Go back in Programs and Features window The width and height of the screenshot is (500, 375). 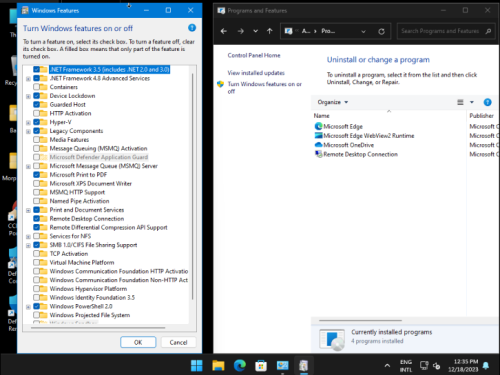pos(224,31)
